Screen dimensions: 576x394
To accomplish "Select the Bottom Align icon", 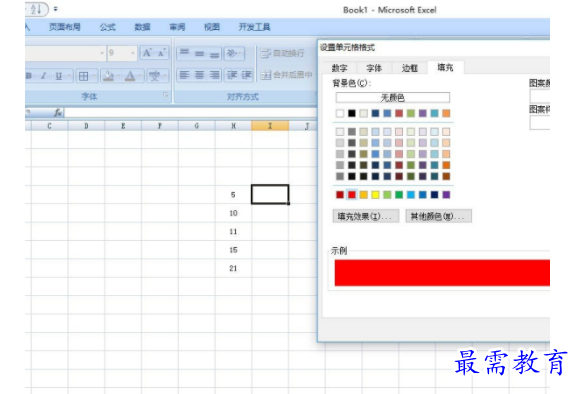I will click(215, 53).
